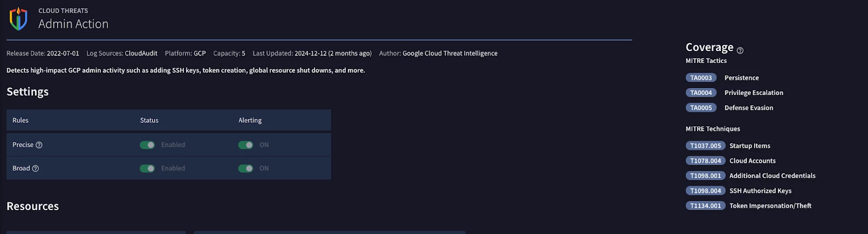
Task: Click the T1134.001 technique badge
Action: tap(705, 206)
